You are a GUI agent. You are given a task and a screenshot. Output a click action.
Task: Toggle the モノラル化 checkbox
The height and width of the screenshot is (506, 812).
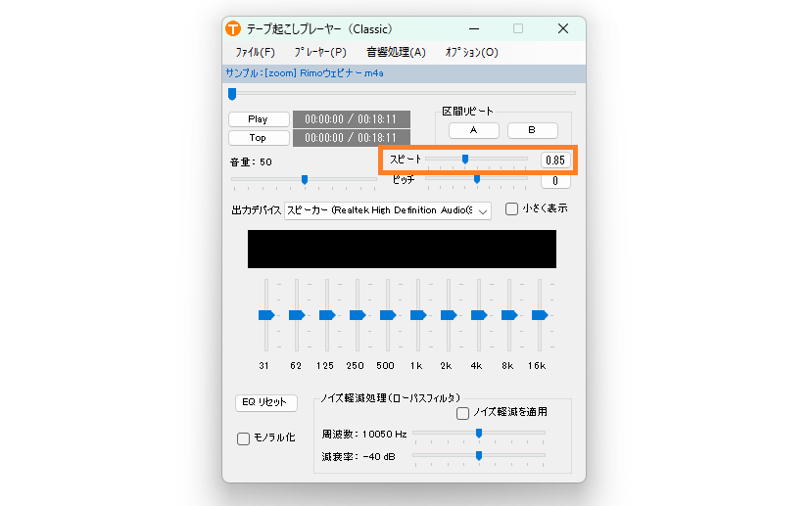[x=244, y=438]
